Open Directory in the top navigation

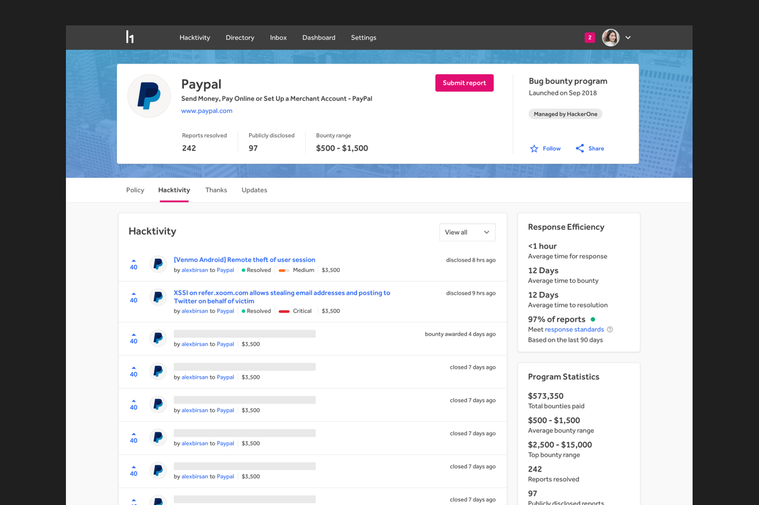[240, 37]
